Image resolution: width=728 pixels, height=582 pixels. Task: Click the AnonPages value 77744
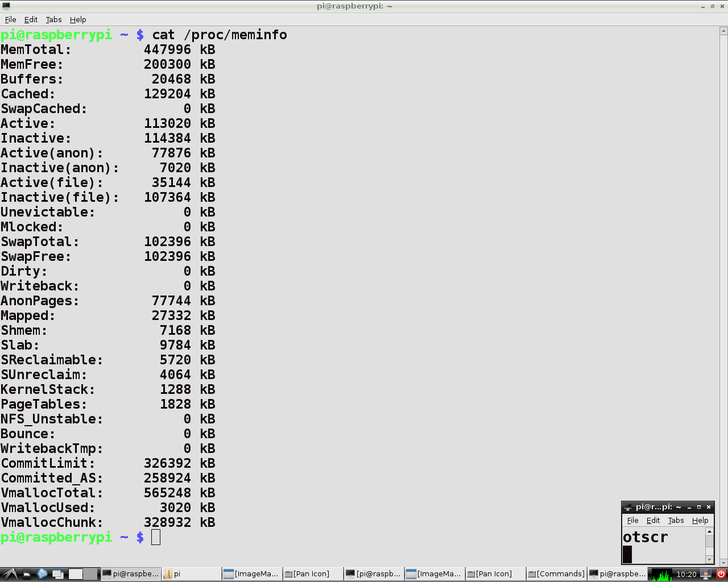click(172, 301)
